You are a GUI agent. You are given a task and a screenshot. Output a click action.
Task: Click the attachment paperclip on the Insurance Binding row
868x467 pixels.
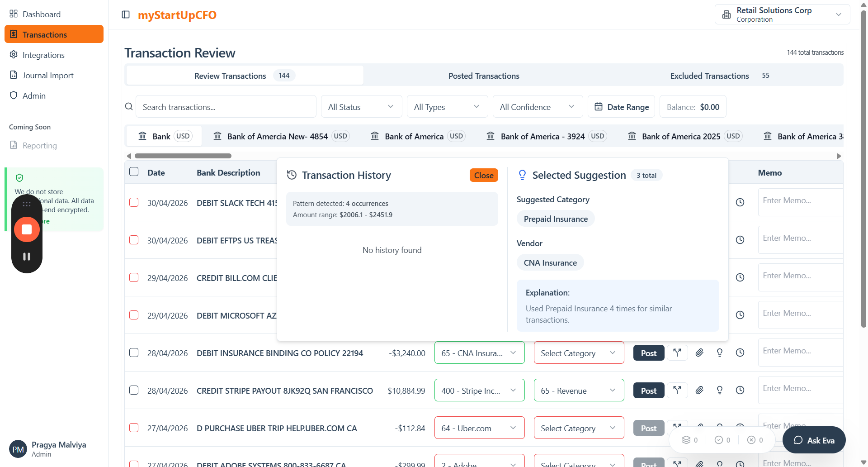click(x=699, y=353)
